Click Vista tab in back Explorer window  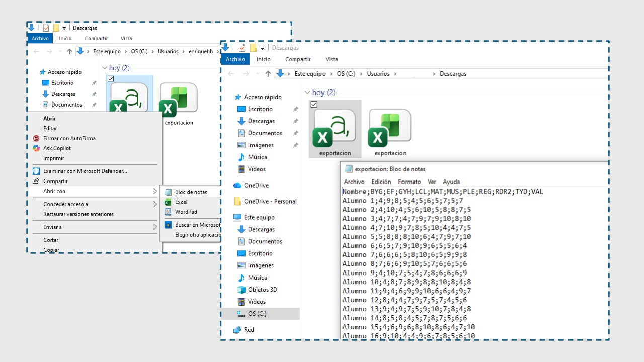pyautogui.click(x=126, y=38)
